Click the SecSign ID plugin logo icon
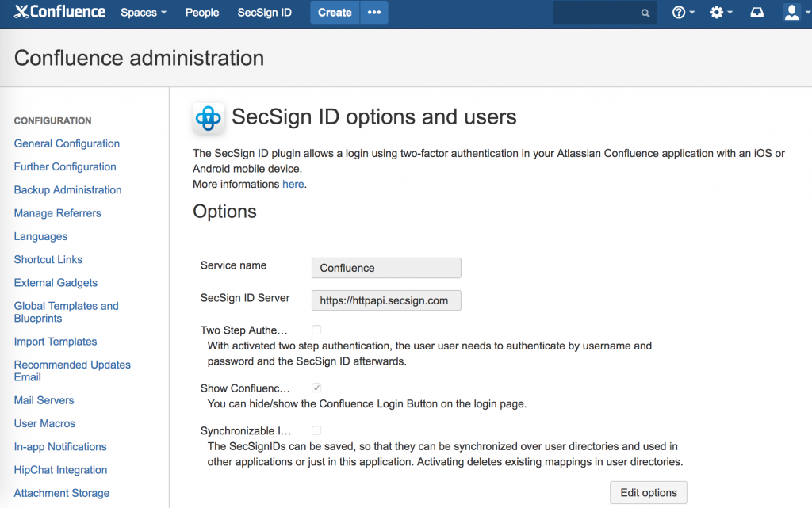The width and height of the screenshot is (812, 508). tap(208, 117)
